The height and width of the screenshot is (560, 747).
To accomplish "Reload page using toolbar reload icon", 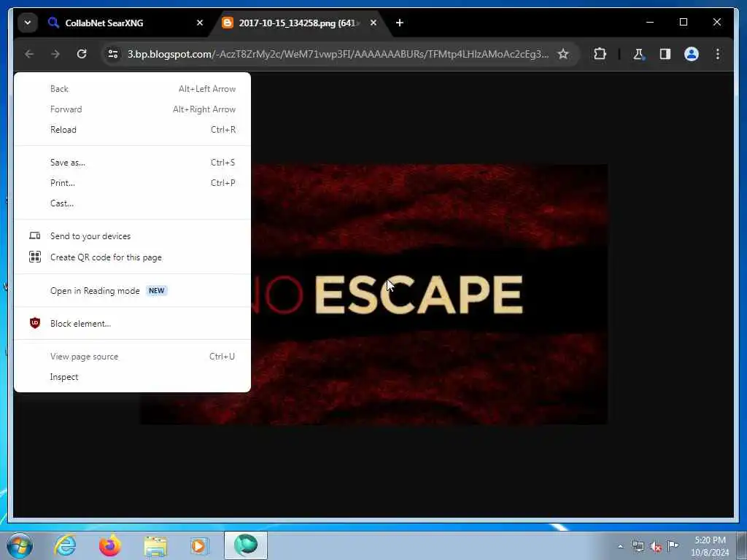I will 82,54.
